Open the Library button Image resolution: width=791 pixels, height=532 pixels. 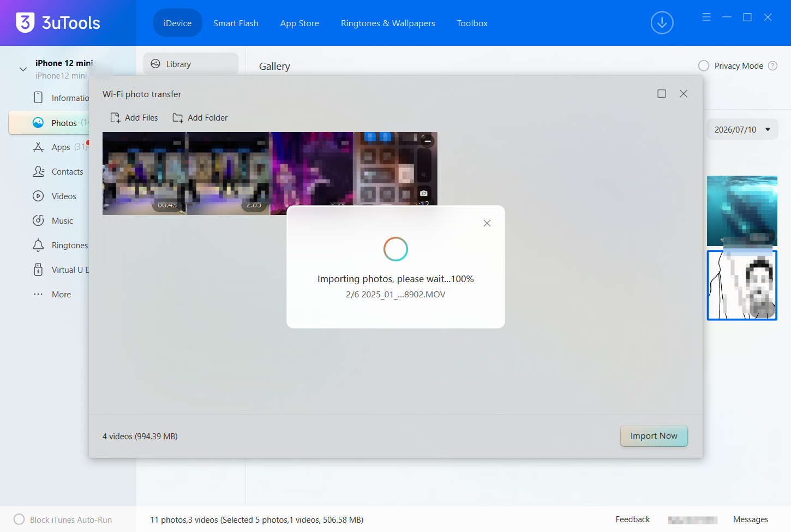coord(191,64)
